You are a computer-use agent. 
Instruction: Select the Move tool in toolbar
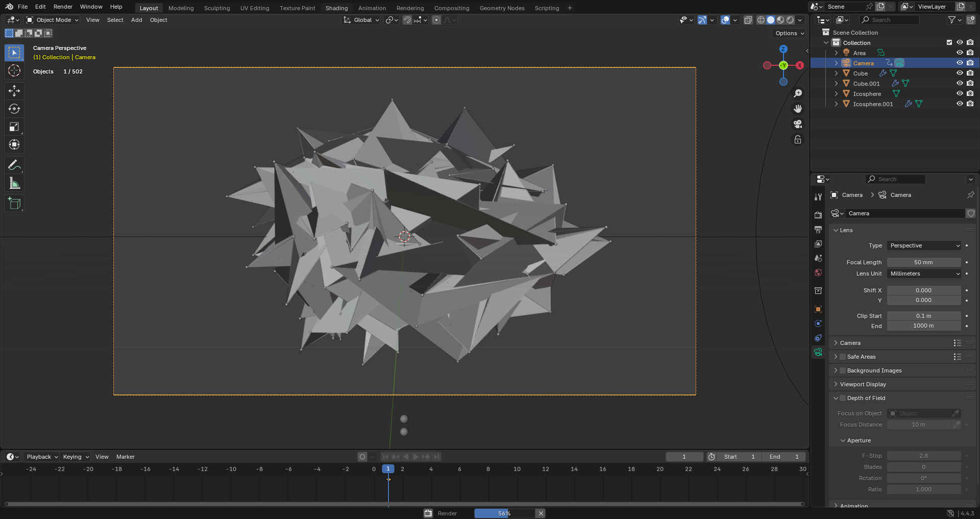(x=14, y=91)
